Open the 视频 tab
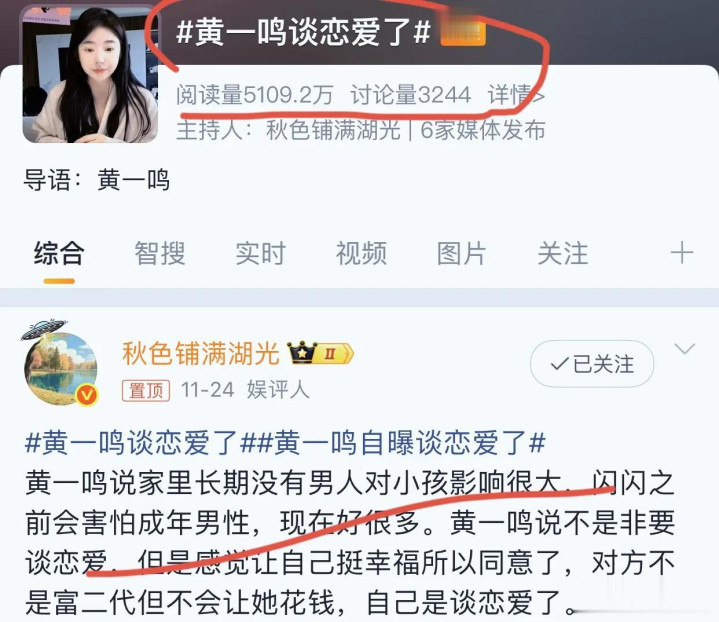 click(x=361, y=253)
